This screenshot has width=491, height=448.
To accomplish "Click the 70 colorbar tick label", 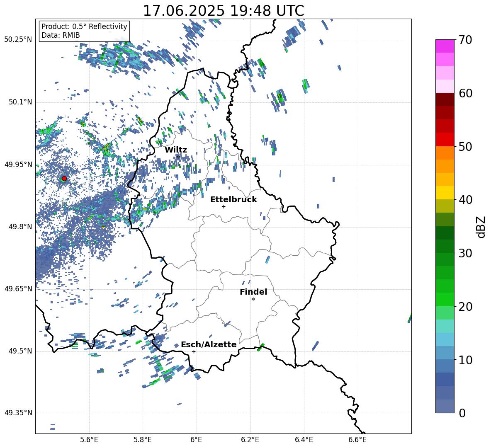I will 465,40.
